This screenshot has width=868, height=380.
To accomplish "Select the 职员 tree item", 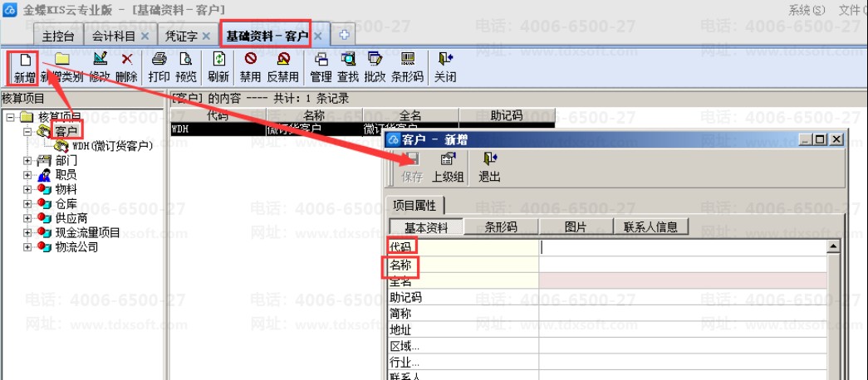I will pos(66,175).
